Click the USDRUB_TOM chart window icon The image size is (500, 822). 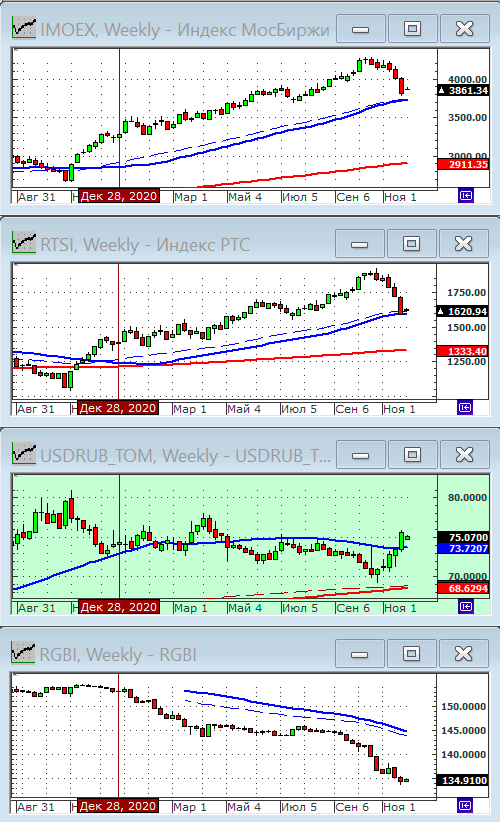[24, 454]
